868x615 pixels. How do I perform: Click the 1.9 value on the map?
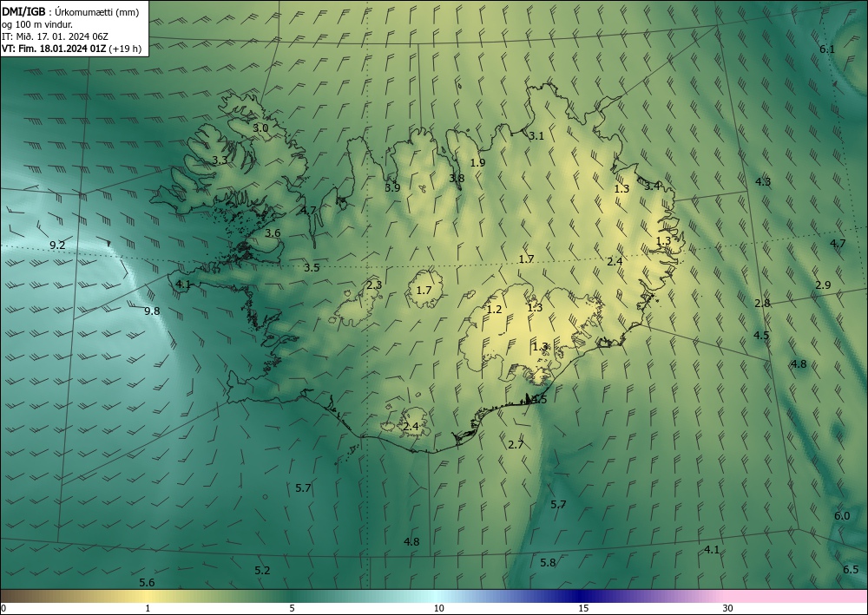(477, 162)
